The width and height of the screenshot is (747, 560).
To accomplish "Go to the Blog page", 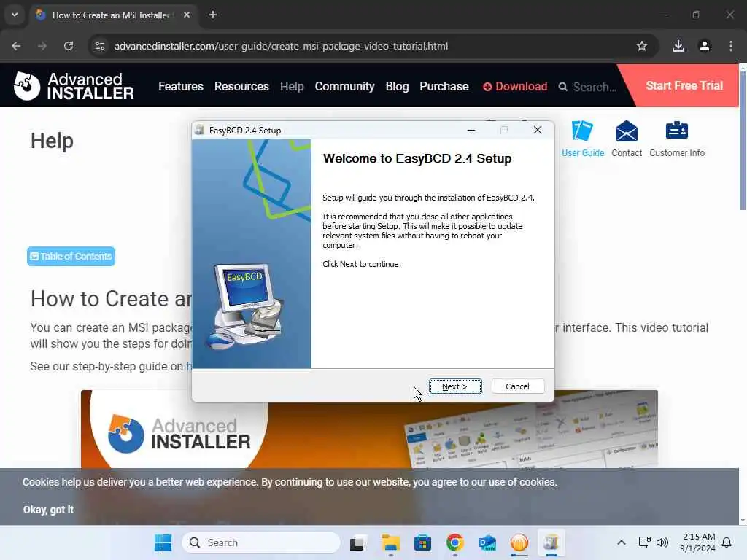I will click(397, 86).
